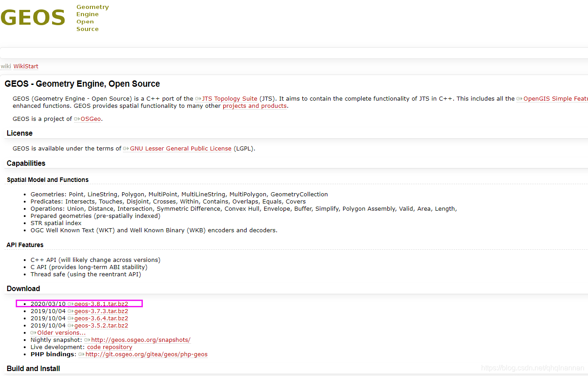
Task: Open GNU Lesser General Public License link
Action: (x=181, y=148)
